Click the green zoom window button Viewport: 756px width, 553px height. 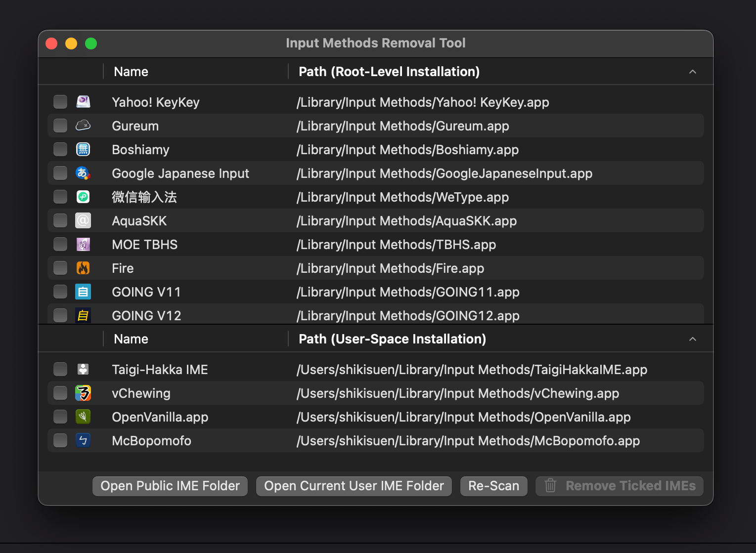tap(91, 43)
